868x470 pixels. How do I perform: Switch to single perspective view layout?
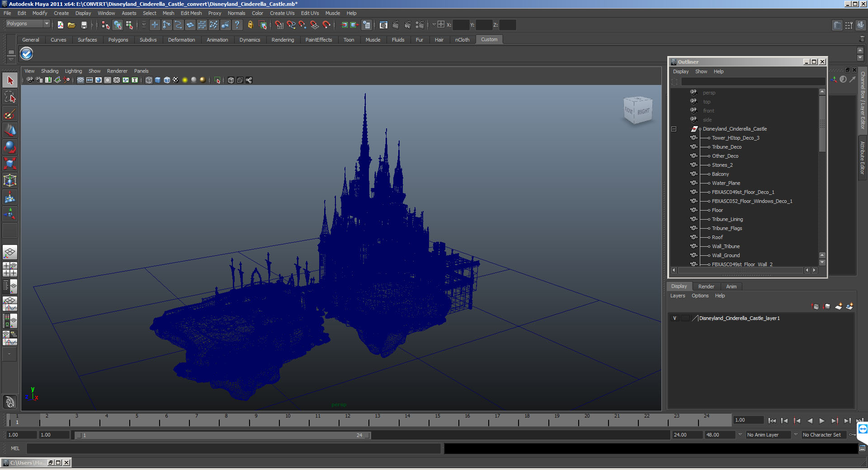tap(10, 252)
